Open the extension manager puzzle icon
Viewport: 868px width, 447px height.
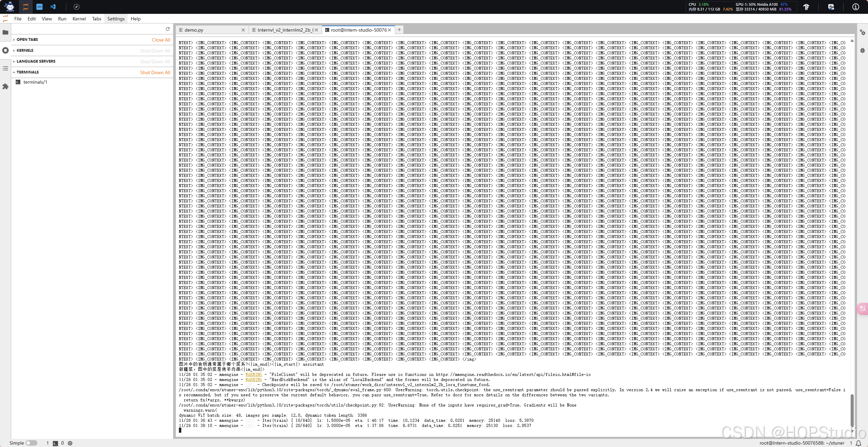click(5, 87)
